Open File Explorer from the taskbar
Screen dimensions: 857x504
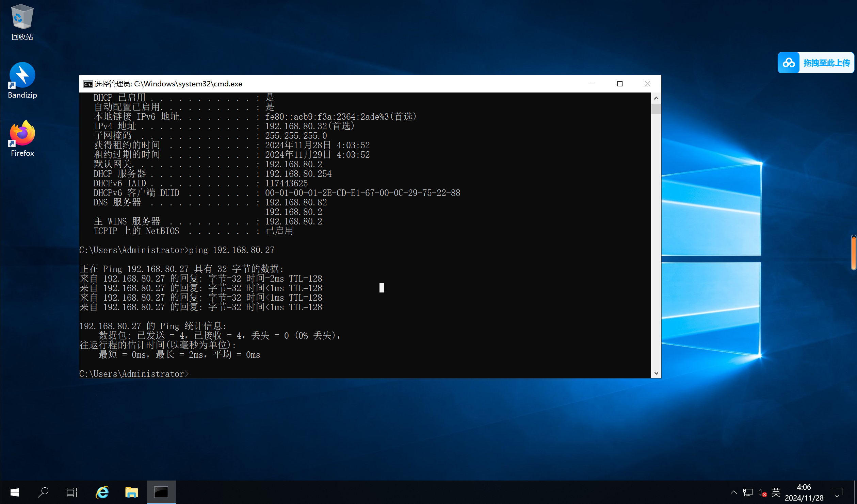point(131,492)
